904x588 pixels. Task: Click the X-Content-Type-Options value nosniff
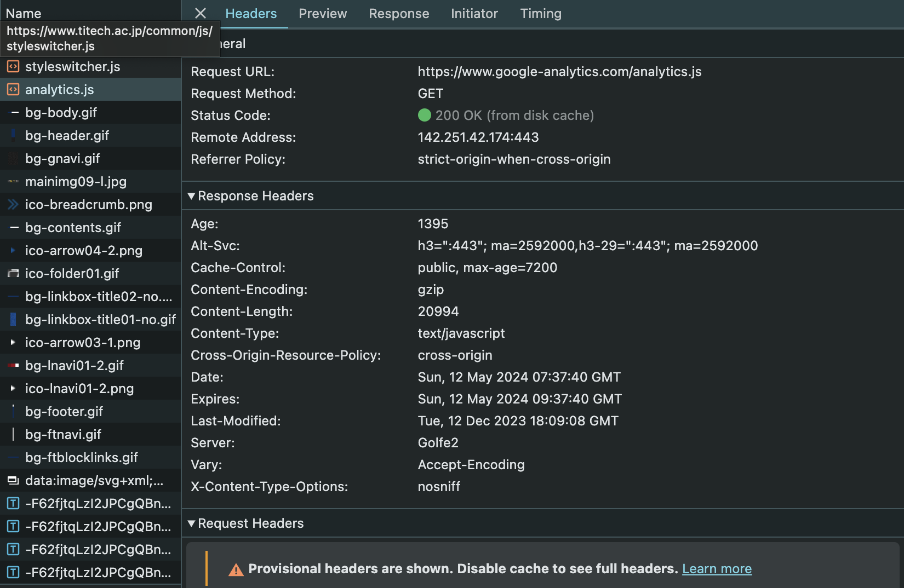pyautogui.click(x=439, y=487)
